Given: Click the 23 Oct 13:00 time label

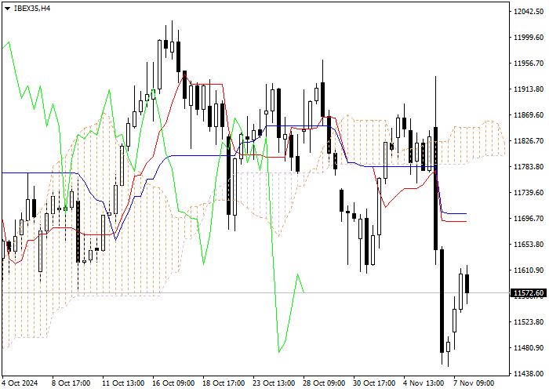Looking at the screenshot, I should [x=274, y=383].
